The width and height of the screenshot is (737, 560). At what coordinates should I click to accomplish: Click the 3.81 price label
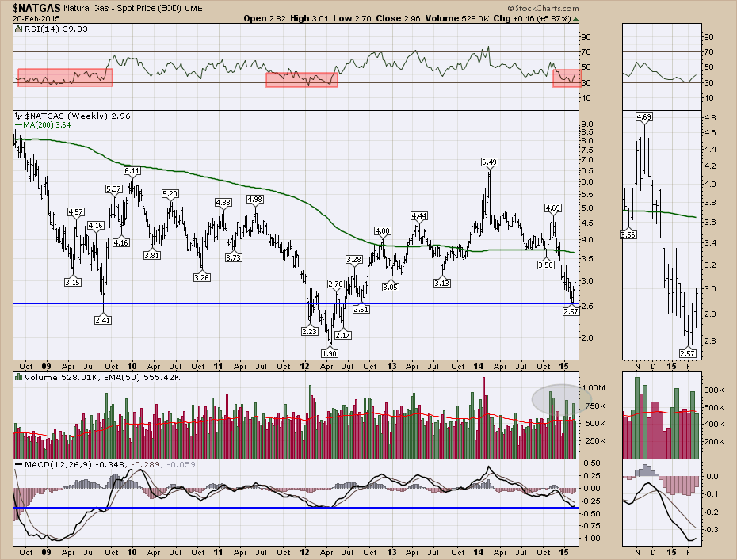click(152, 256)
